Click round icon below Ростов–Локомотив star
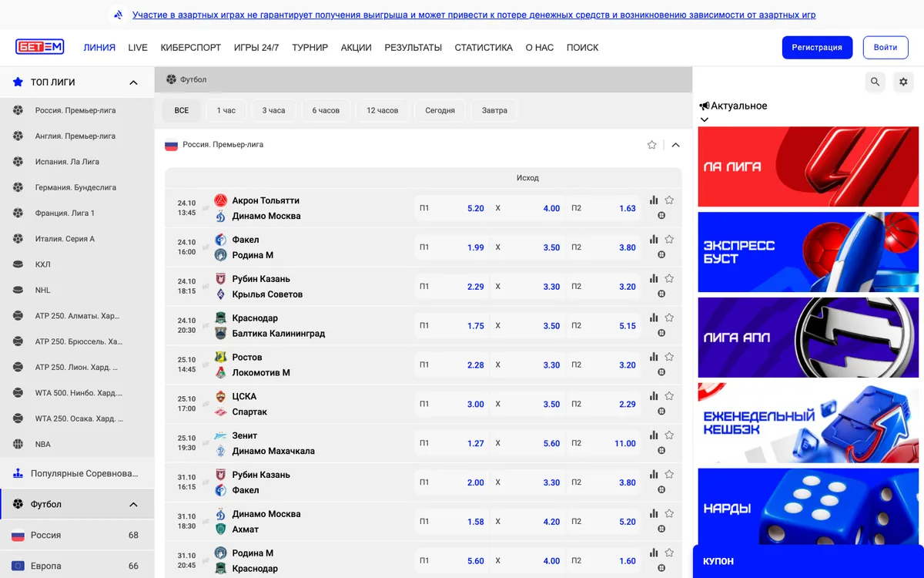 tap(661, 372)
